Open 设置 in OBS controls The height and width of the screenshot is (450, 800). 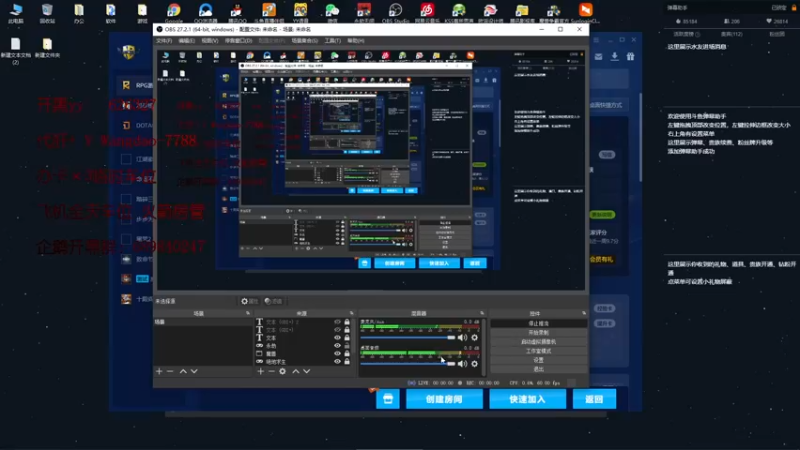538,360
